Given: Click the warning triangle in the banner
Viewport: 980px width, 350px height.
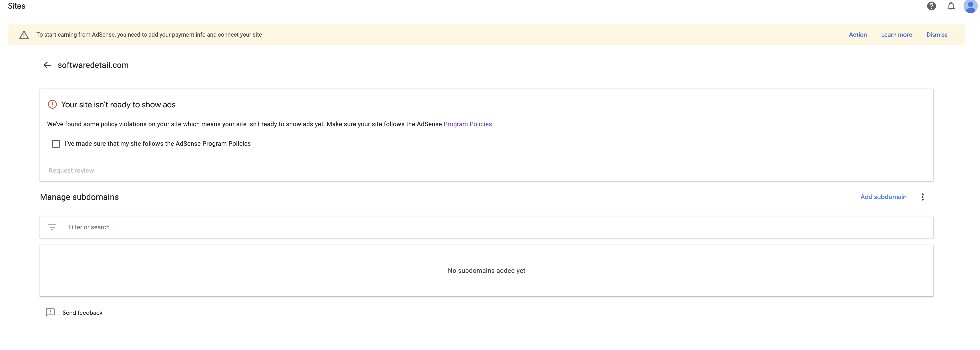Looking at the screenshot, I should (24, 35).
